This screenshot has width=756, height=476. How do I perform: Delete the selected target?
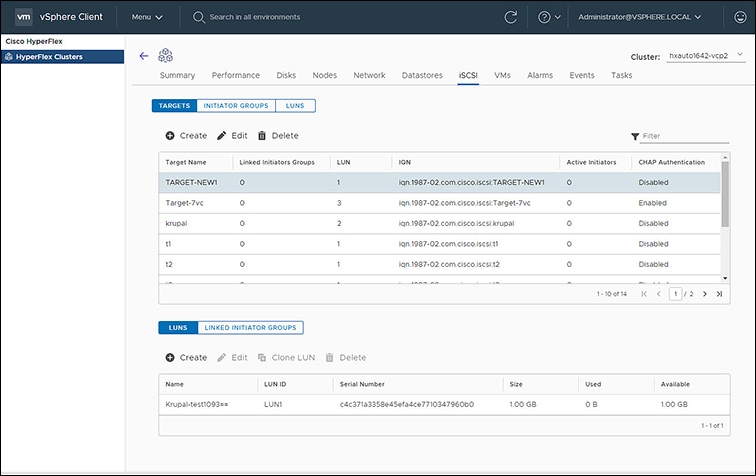tap(278, 136)
